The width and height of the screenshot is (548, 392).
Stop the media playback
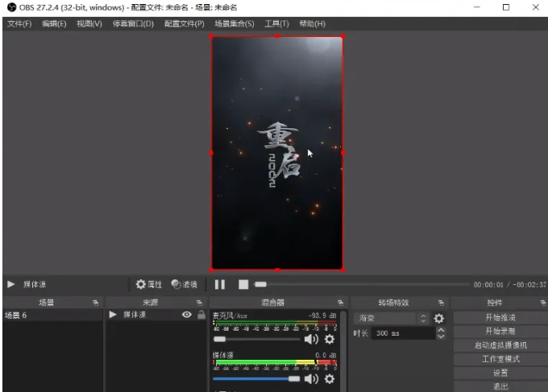[x=243, y=284]
